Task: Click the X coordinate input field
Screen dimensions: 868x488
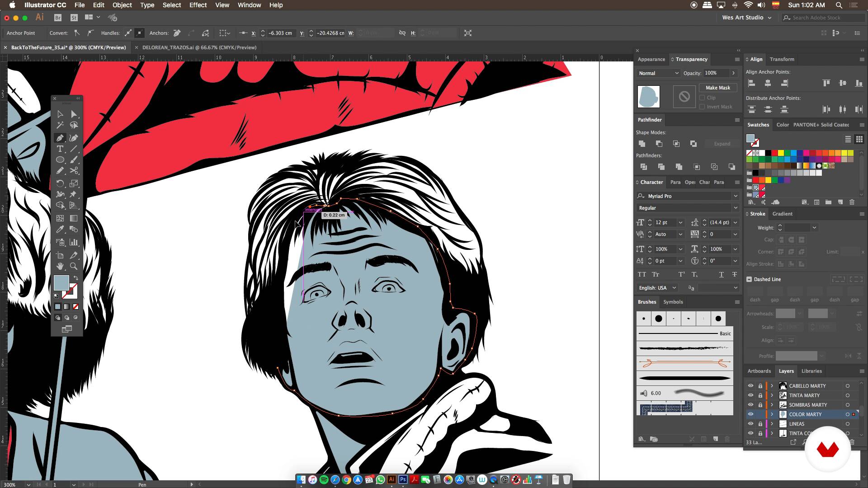Action: 282,33
